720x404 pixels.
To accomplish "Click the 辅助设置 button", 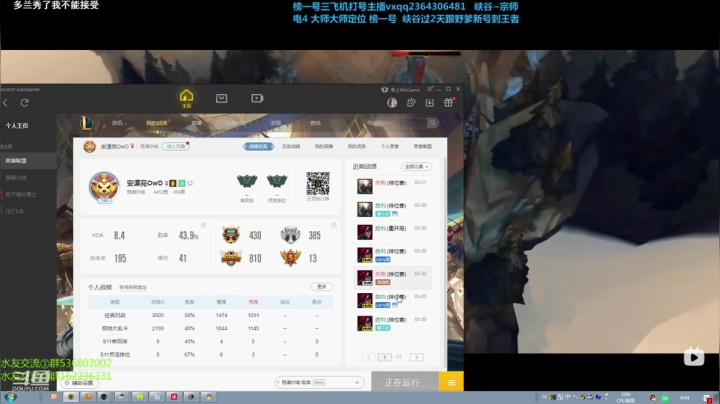I will [79, 382].
